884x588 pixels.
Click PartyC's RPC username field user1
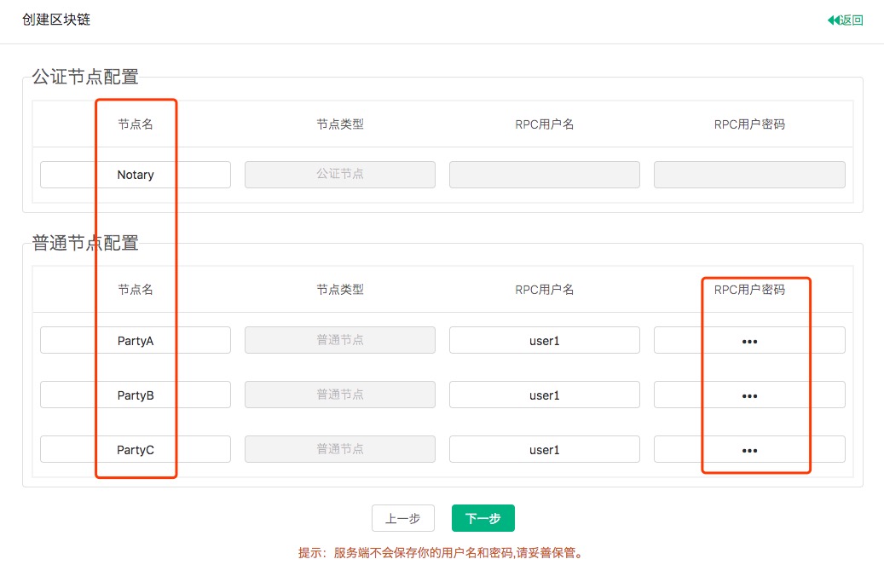pyautogui.click(x=545, y=449)
